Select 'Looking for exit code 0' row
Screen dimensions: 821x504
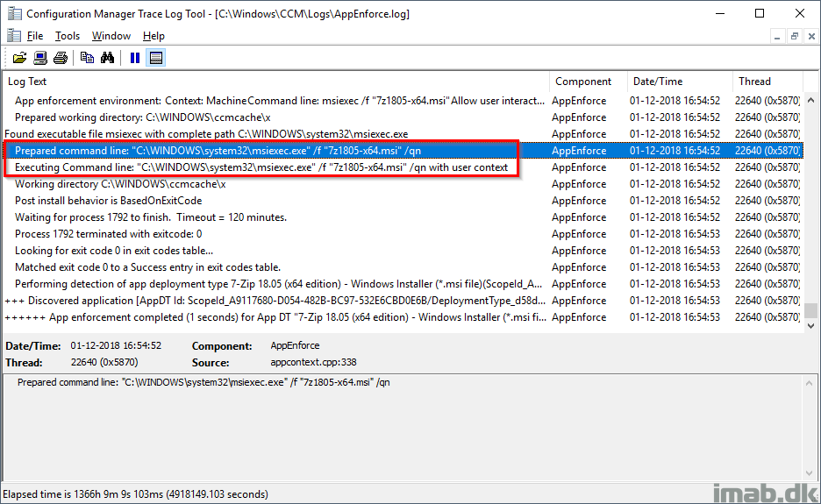[403, 251]
